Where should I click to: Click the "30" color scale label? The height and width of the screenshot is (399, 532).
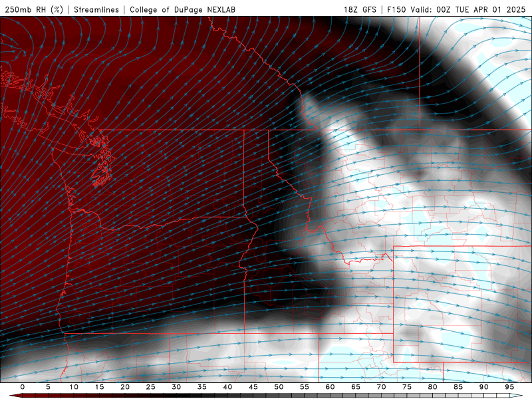176,387
